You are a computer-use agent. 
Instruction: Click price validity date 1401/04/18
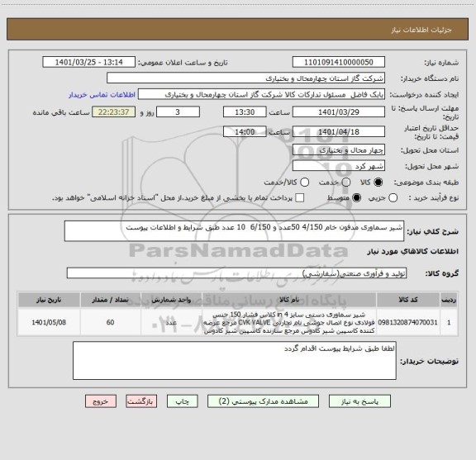(x=339, y=131)
